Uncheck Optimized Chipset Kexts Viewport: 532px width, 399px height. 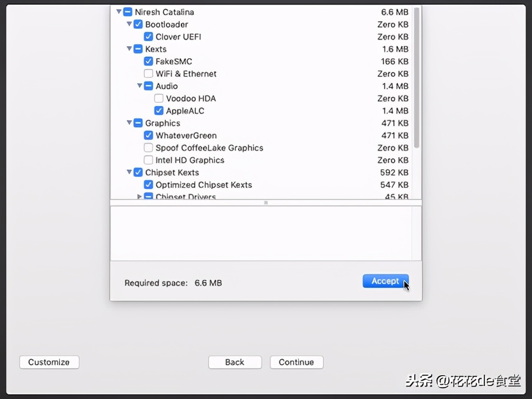pyautogui.click(x=148, y=184)
